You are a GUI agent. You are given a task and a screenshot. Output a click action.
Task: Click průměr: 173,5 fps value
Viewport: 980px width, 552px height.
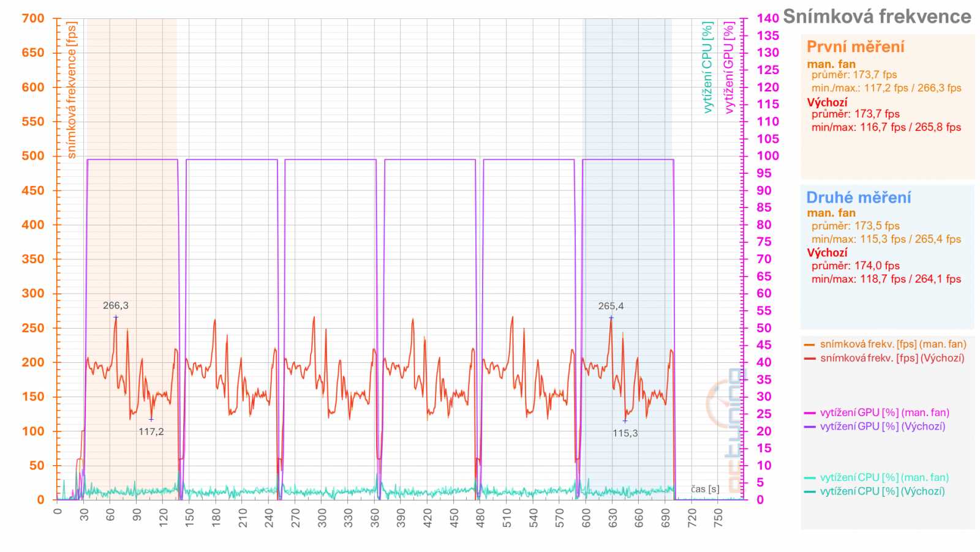click(856, 226)
